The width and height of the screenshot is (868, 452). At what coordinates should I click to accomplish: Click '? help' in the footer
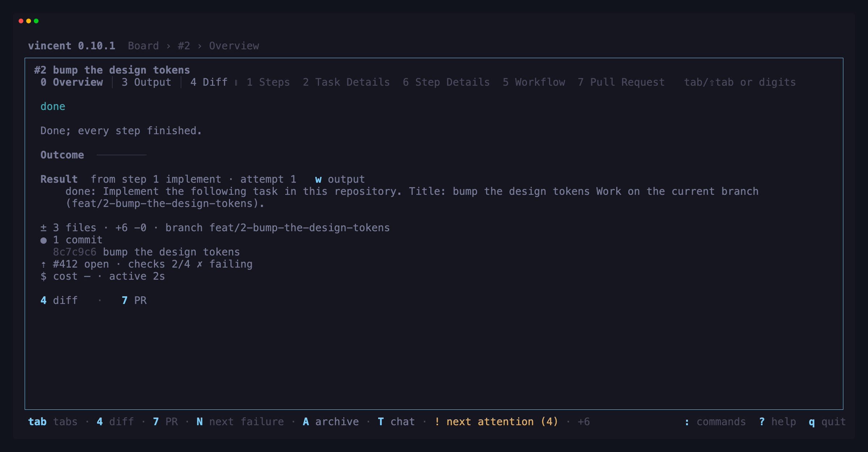coord(778,422)
